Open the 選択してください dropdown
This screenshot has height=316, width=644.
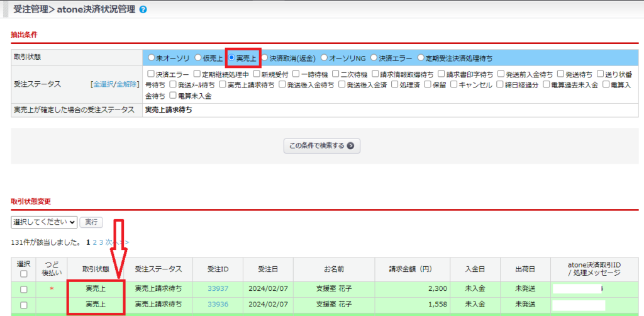pos(44,222)
